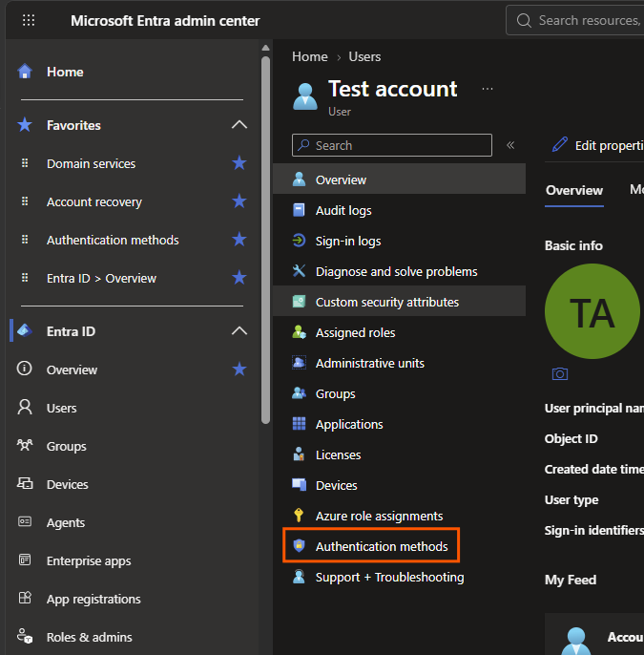Click the Support + Troubleshooting icon
644x655 pixels.
coord(299,576)
